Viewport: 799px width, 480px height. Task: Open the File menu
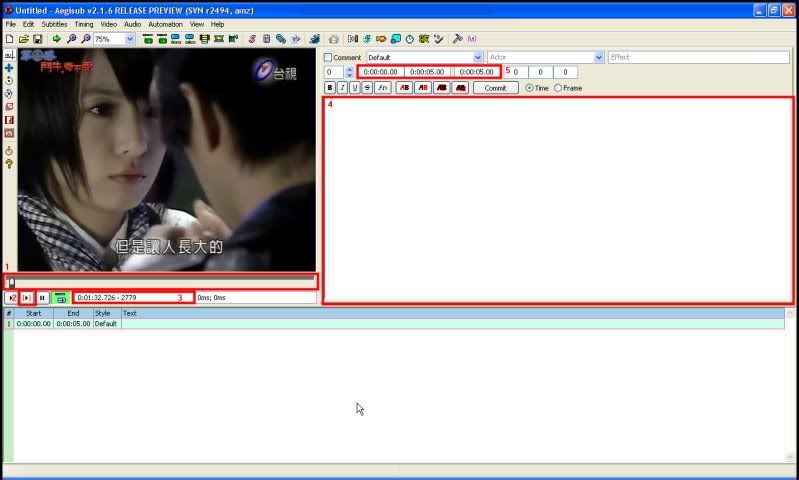[x=10, y=24]
